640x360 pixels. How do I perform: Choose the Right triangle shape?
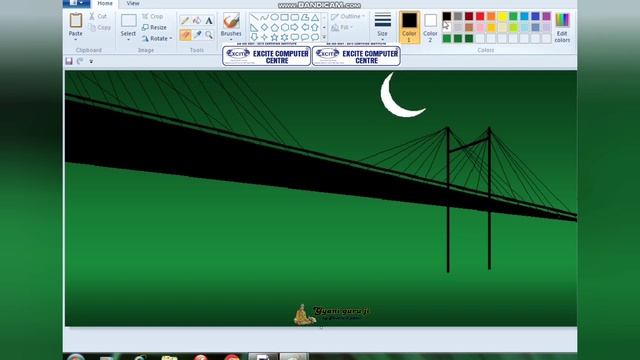(254, 27)
